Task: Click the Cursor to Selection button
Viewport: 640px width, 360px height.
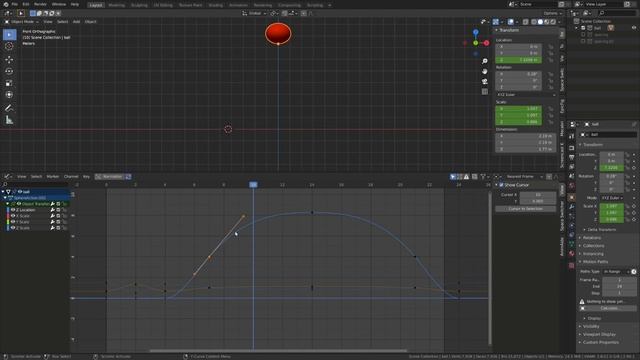Action: coord(526,209)
